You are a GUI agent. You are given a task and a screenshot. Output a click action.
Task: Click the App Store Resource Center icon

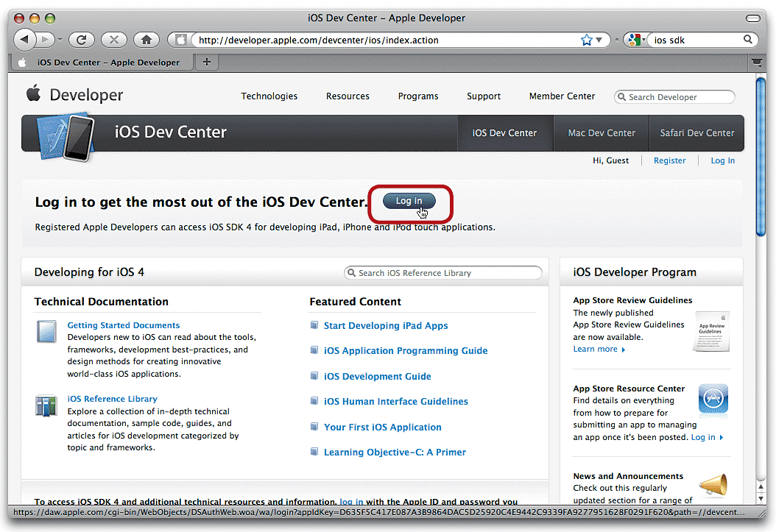713,399
